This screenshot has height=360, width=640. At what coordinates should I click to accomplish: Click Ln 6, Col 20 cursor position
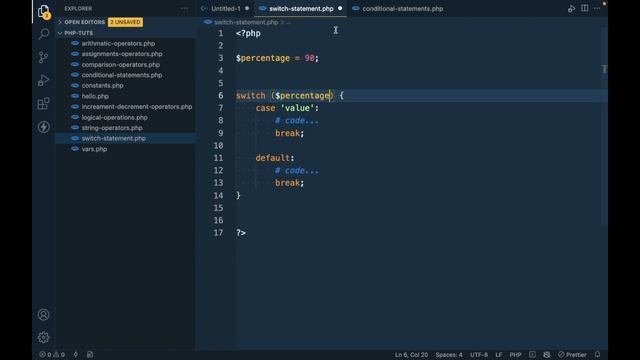point(411,355)
